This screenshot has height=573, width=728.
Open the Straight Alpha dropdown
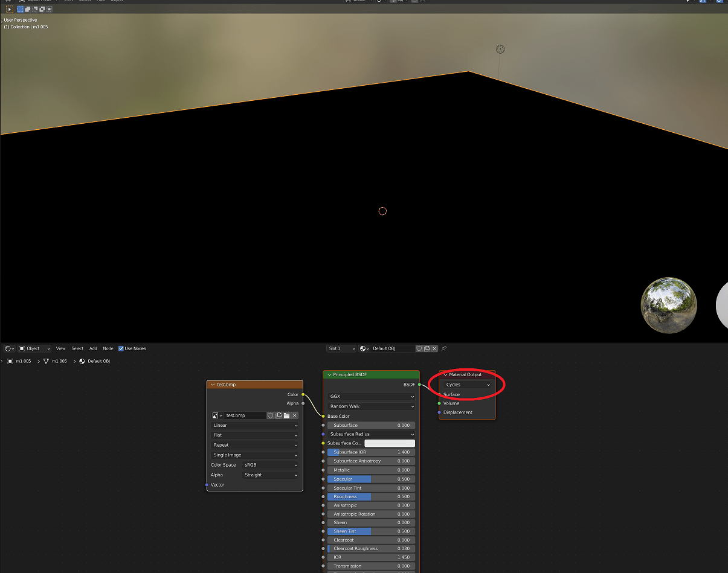(271, 475)
